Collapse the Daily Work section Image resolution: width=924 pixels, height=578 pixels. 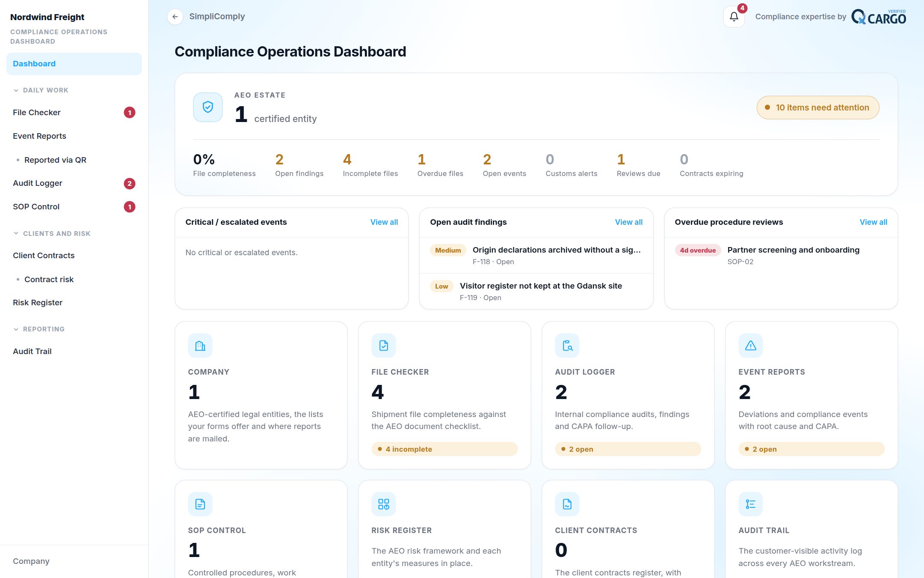(x=41, y=90)
